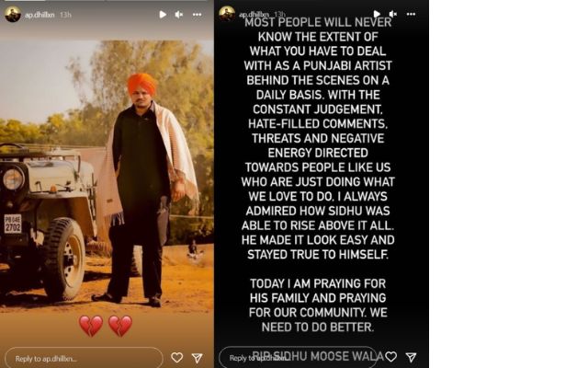Open ap.dhillxn username on the right story
The width and height of the screenshot is (588, 368).
[254, 15]
